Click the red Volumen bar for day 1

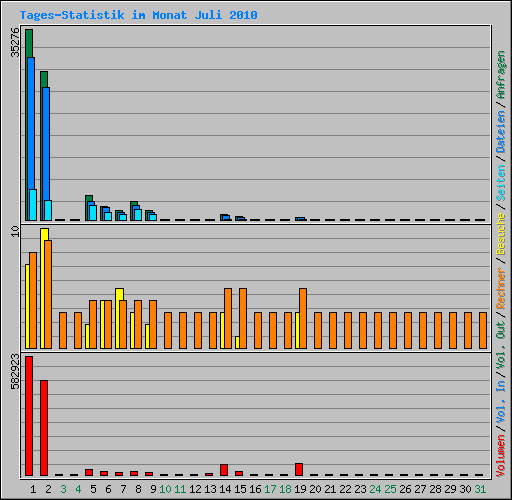click(29, 416)
